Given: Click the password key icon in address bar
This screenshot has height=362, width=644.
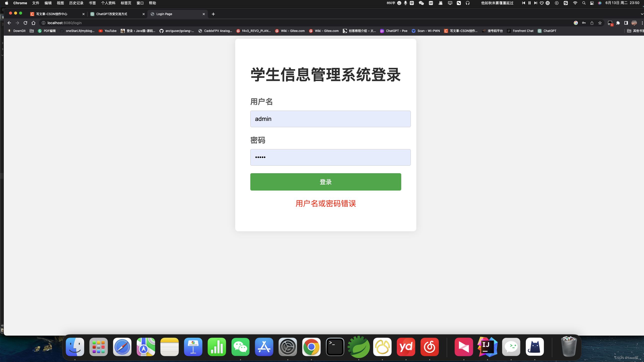Looking at the screenshot, I should [x=584, y=23].
